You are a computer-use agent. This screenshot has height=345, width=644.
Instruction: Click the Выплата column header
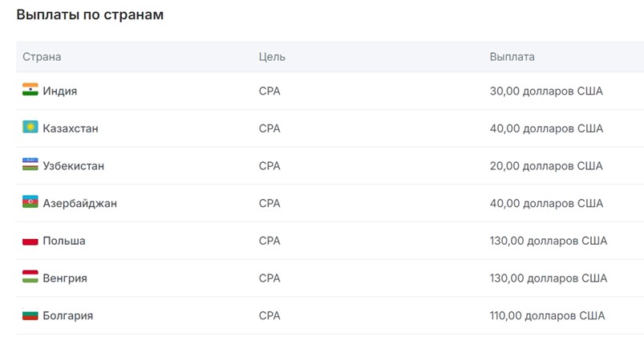(x=512, y=57)
